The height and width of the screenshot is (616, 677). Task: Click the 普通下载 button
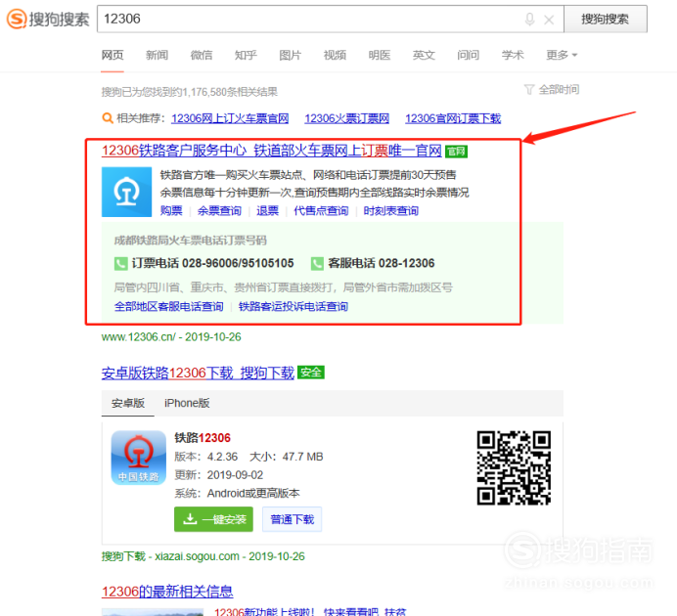[x=292, y=519]
